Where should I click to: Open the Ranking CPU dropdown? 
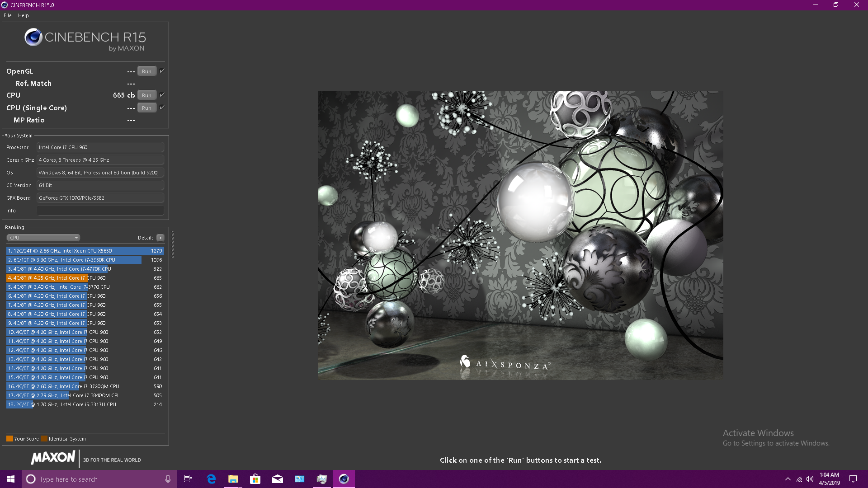tap(43, 238)
